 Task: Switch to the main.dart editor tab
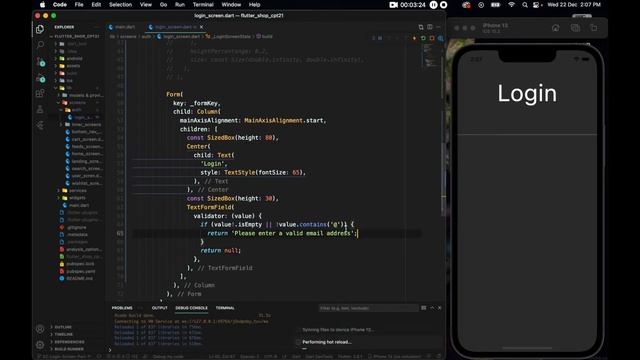122,27
